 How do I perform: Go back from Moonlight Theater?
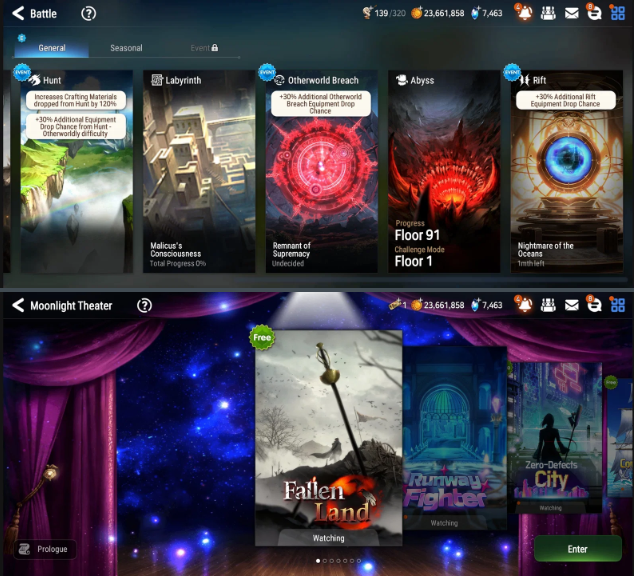18,305
